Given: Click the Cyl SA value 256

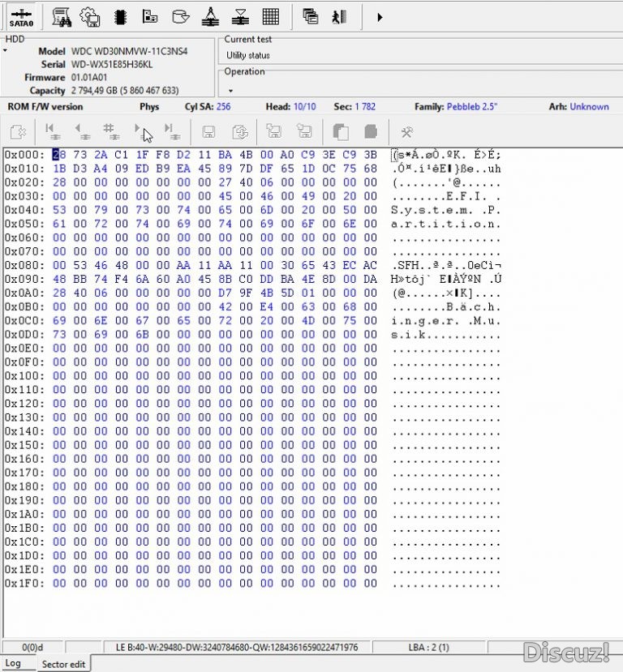Looking at the screenshot, I should [223, 107].
